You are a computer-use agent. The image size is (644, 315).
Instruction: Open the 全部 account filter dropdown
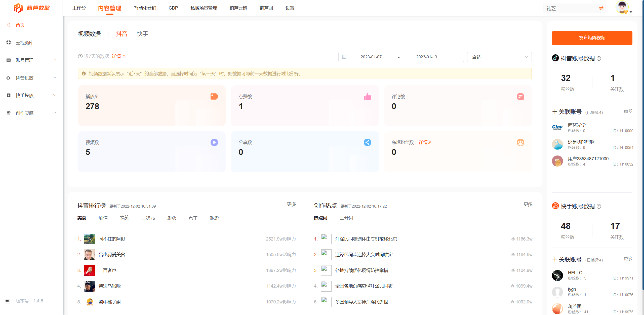[x=499, y=57]
